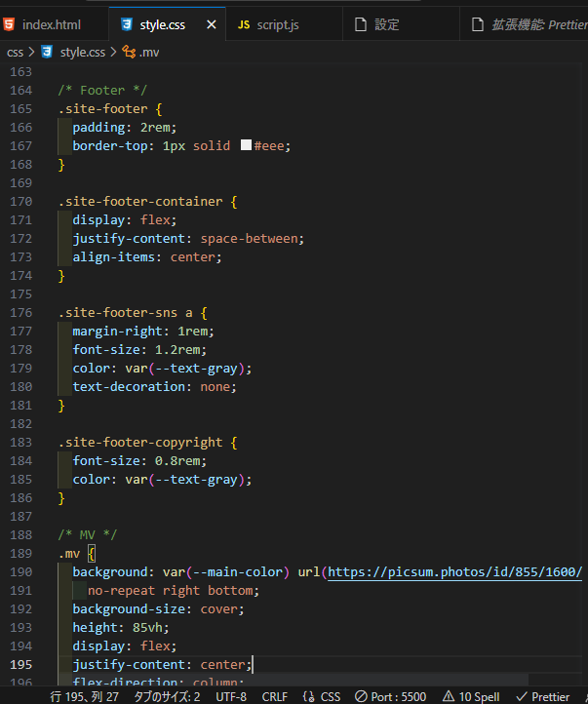This screenshot has width=588, height=704.
Task: Open color picker for #eee swatch
Action: [x=246, y=145]
